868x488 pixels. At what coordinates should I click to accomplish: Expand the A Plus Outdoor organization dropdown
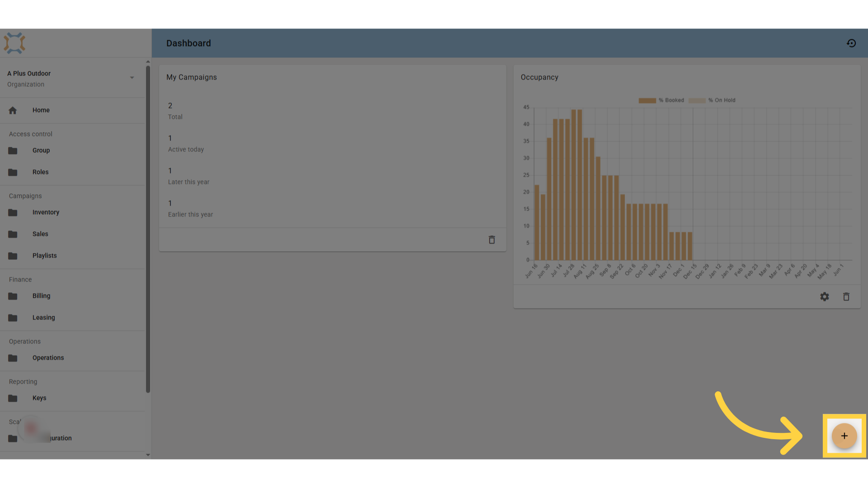[x=132, y=78]
